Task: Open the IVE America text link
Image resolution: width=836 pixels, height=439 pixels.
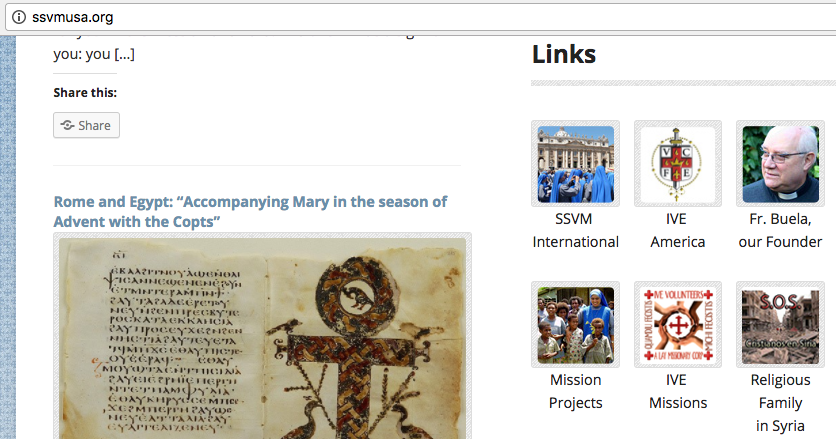Action: [x=678, y=230]
